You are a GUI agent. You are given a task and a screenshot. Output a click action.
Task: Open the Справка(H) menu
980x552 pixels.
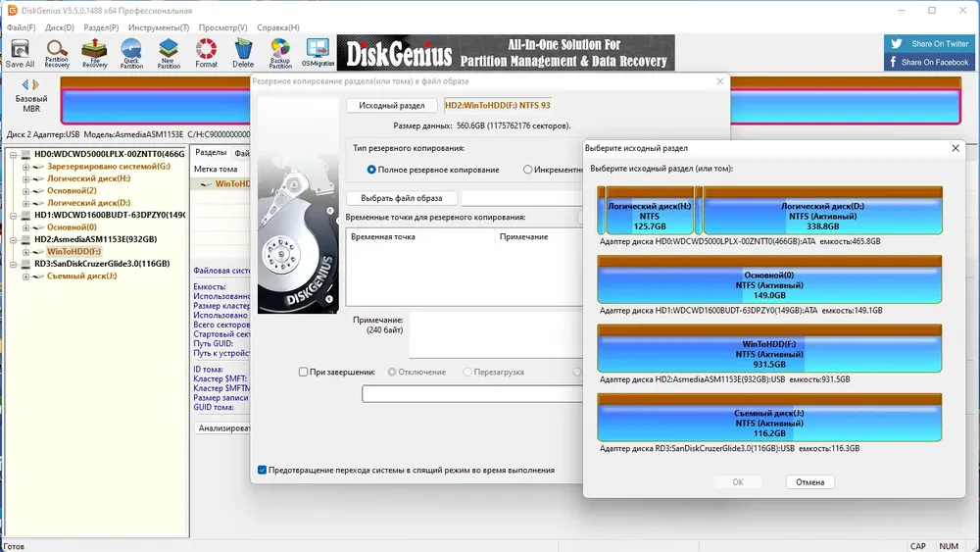click(278, 27)
